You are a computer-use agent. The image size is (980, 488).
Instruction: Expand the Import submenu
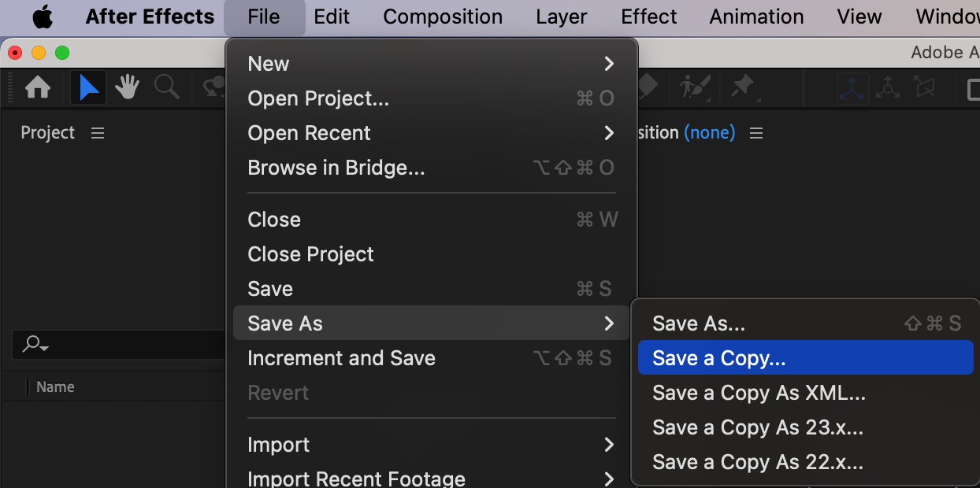[431, 445]
